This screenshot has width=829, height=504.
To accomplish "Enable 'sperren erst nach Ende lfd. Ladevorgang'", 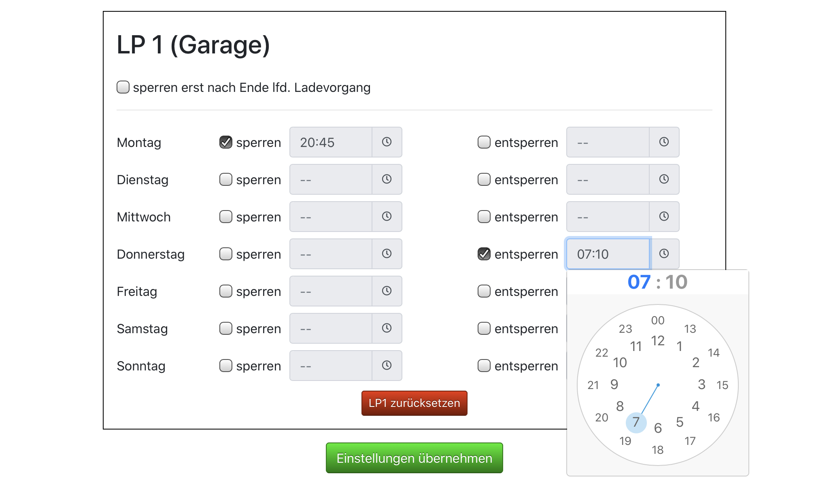I will pyautogui.click(x=123, y=87).
